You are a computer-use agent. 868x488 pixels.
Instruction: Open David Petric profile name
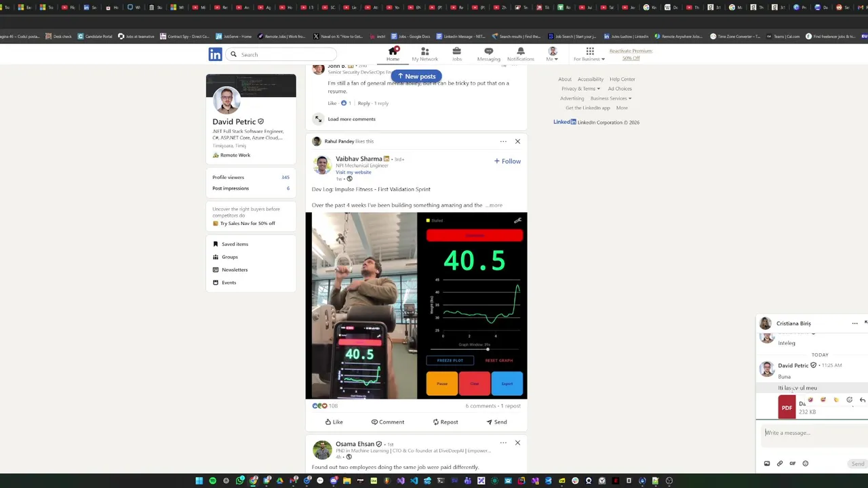click(x=234, y=122)
